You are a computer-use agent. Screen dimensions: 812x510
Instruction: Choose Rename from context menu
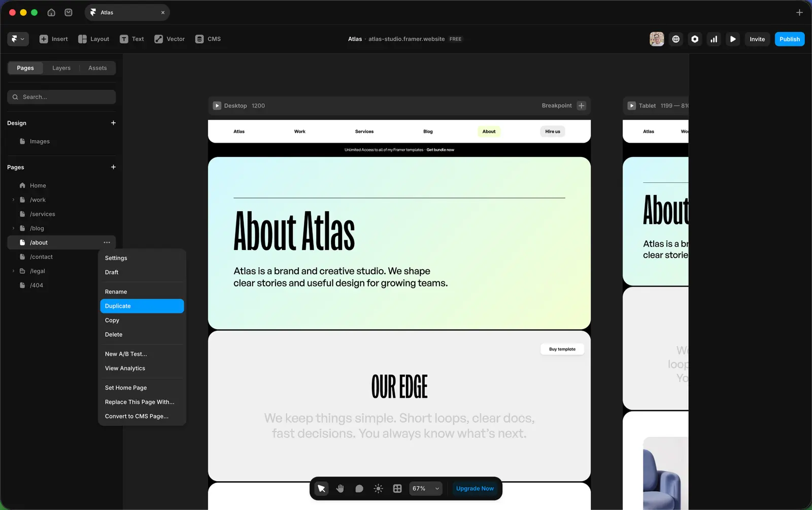pos(142,292)
